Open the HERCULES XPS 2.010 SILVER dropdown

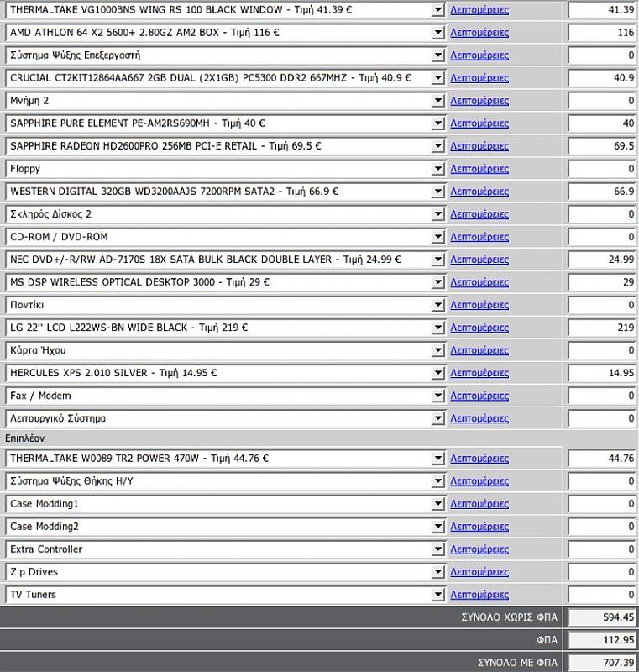point(225,373)
